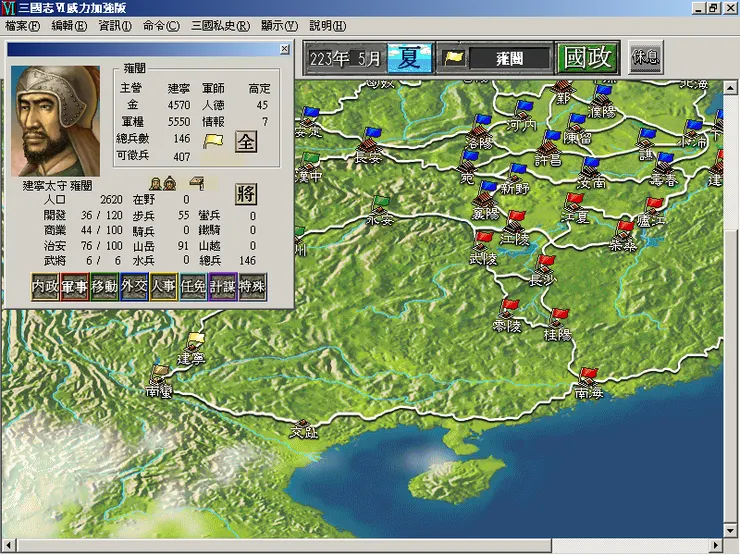Open the 內政 domestic affairs command
Viewport: 740px width, 555px height.
coord(45,286)
